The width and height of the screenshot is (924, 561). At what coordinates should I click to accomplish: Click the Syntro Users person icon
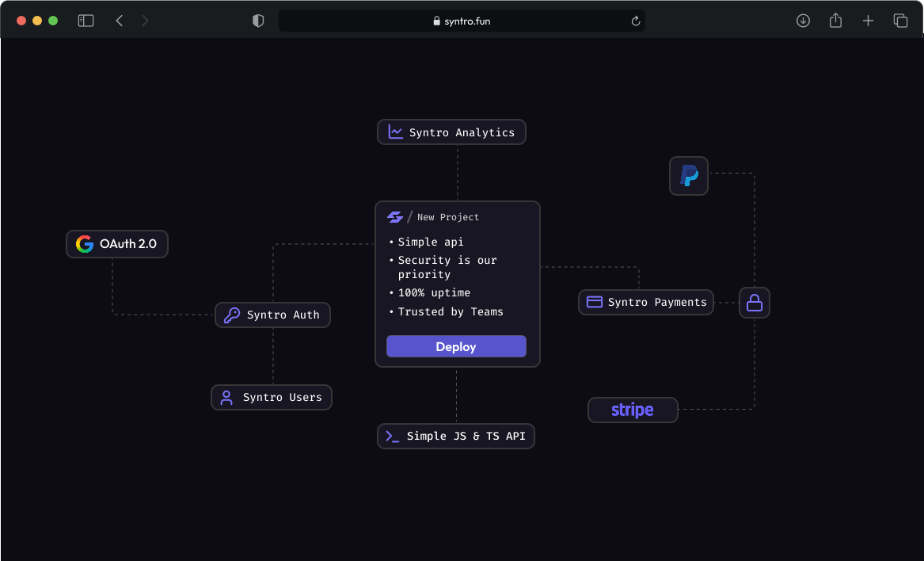coord(226,398)
